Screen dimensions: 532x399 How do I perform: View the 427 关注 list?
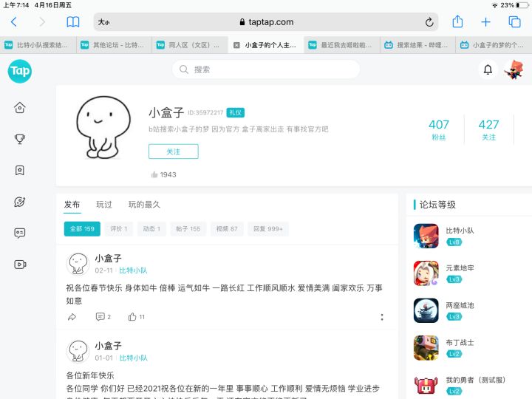(x=488, y=129)
